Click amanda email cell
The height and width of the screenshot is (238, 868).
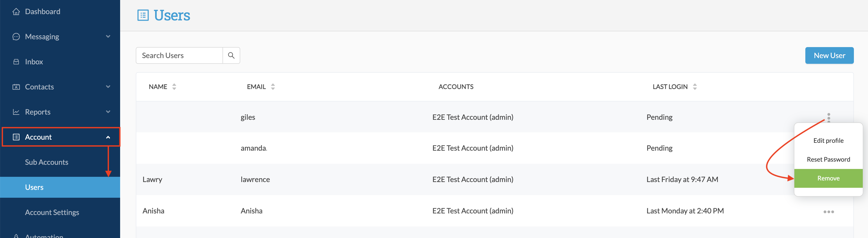pyautogui.click(x=254, y=148)
